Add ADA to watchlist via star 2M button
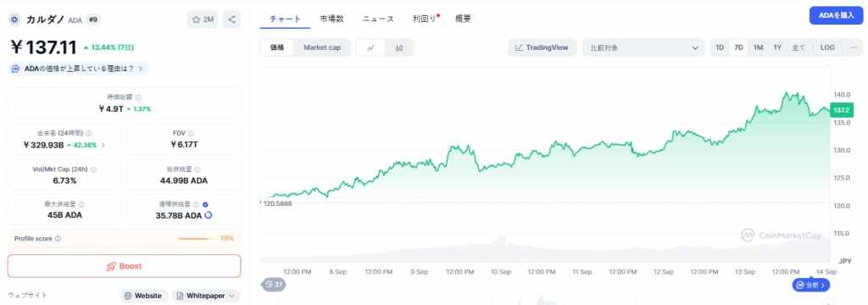The image size is (868, 305). (203, 20)
